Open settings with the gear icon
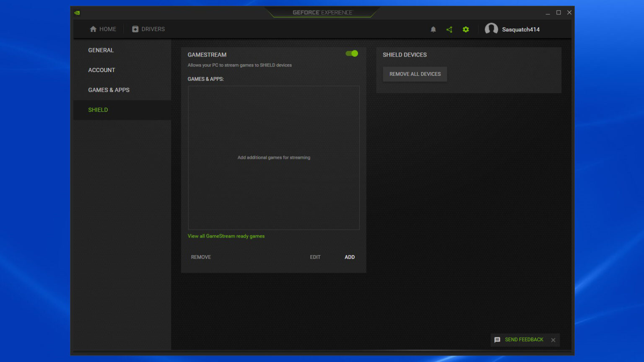This screenshot has width=644, height=362. (465, 29)
